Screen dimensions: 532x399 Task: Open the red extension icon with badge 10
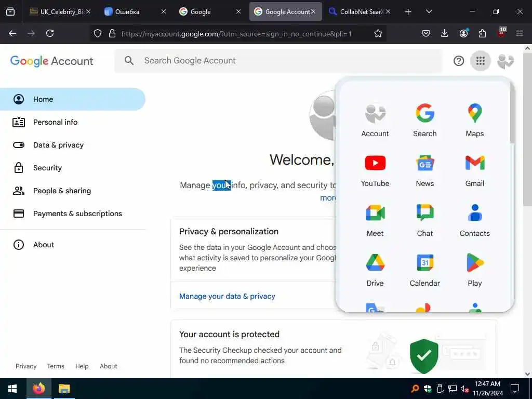501,33
